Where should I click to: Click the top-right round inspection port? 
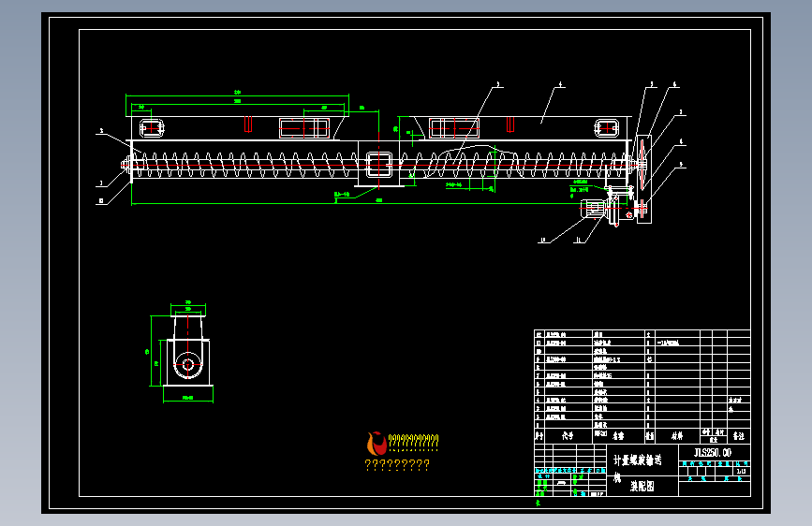click(x=606, y=128)
